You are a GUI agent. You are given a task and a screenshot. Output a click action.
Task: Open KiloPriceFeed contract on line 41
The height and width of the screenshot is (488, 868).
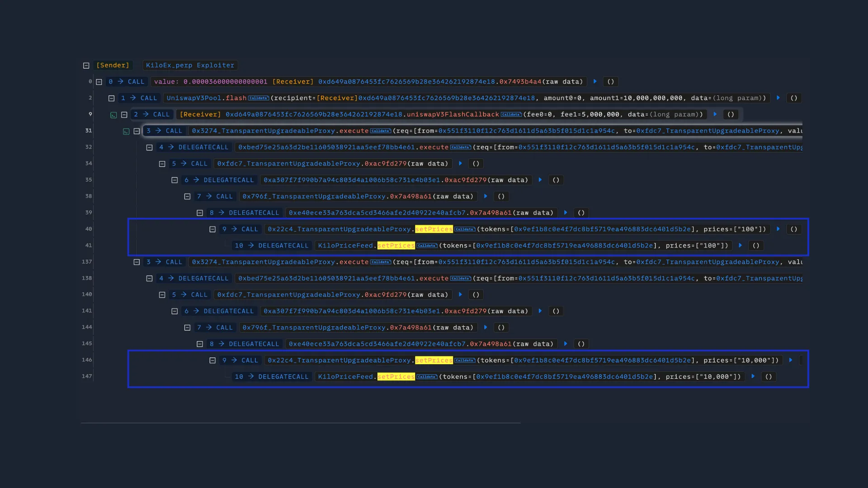click(345, 245)
